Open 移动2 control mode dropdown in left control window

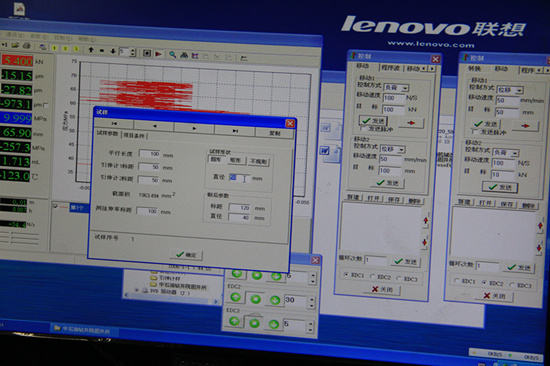pyautogui.click(x=402, y=150)
